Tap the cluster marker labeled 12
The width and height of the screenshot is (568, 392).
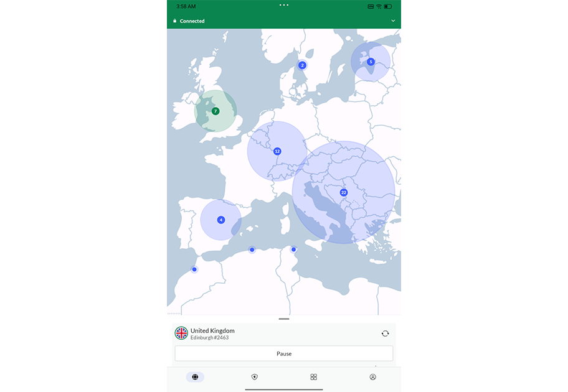pos(277,151)
